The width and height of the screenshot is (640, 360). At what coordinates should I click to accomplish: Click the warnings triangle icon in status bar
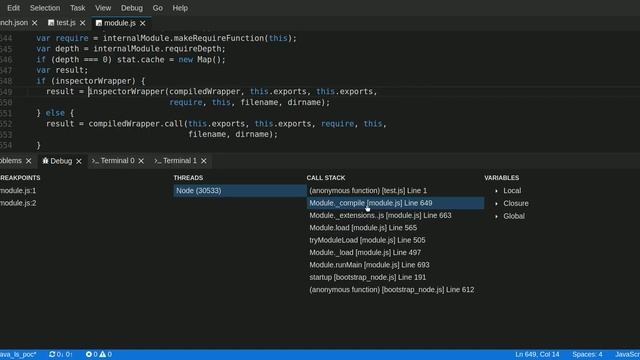[x=102, y=354]
